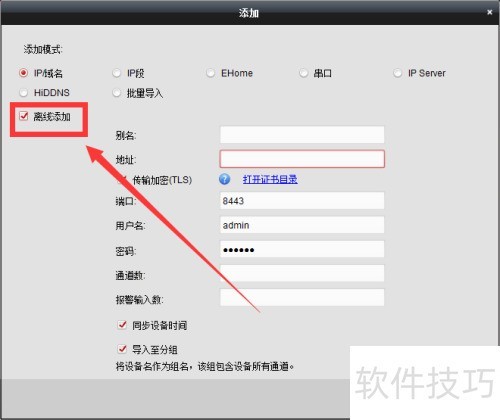Uncheck the 导入至分组 checkbox

coord(122,349)
